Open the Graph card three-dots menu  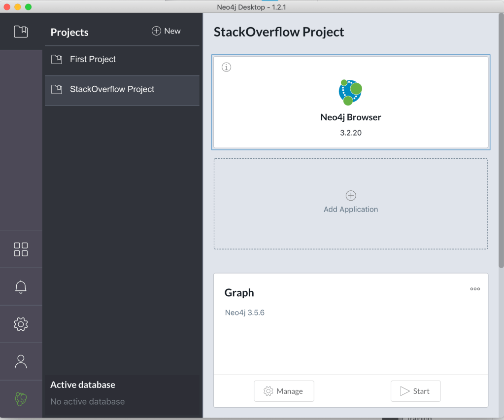click(475, 289)
